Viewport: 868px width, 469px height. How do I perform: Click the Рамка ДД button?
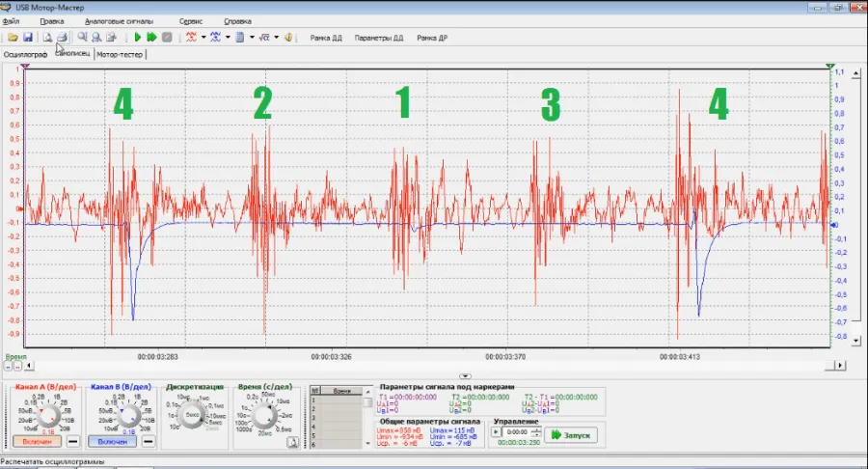[326, 38]
